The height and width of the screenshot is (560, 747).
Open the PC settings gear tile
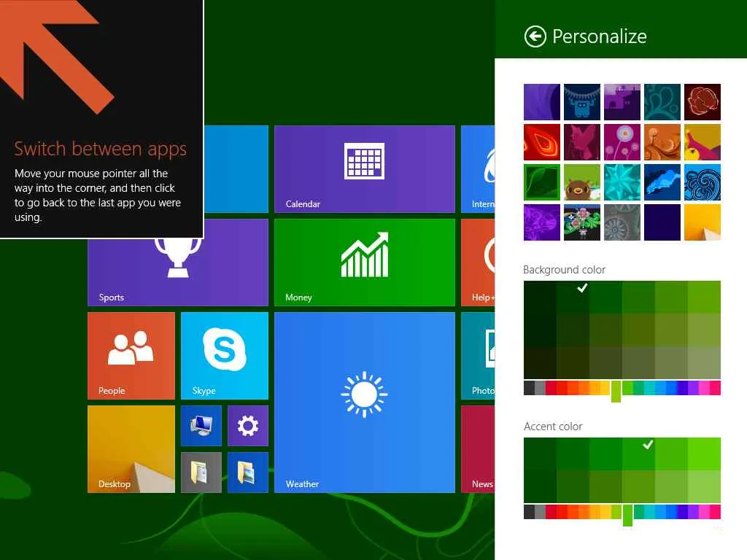click(248, 426)
